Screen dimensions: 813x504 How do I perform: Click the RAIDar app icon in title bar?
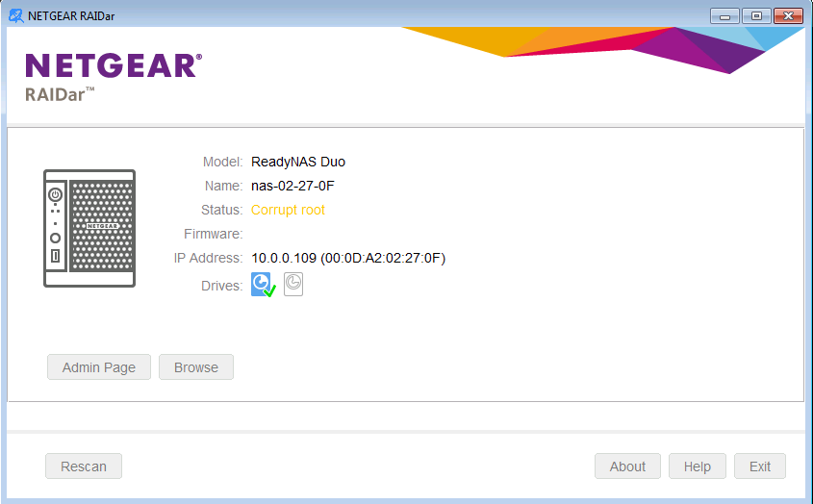click(x=16, y=16)
